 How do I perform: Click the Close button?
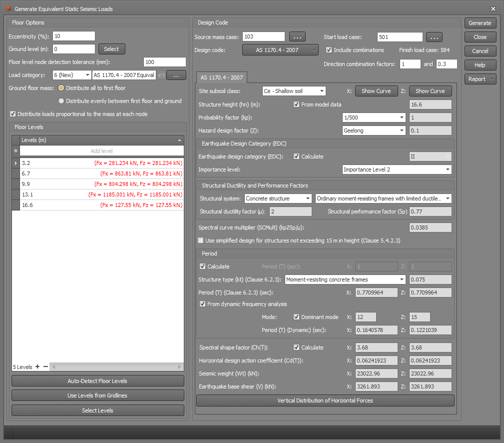tap(480, 37)
